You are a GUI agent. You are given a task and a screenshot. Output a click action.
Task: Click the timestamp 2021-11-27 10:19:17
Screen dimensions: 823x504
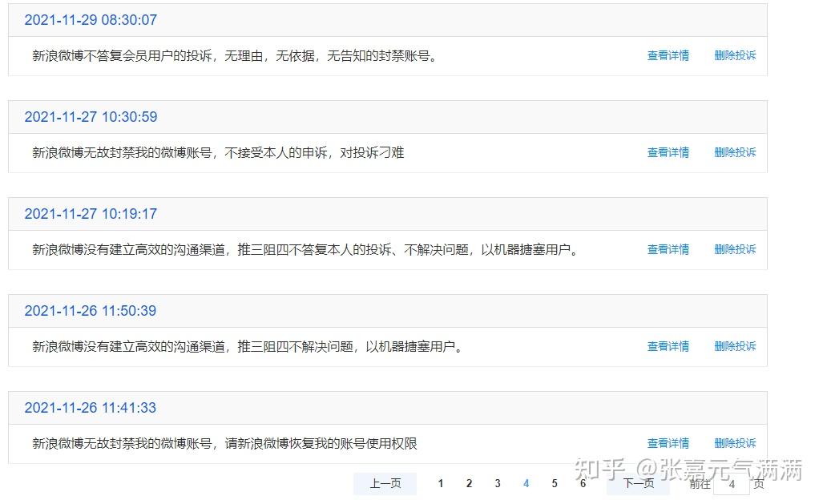91,214
